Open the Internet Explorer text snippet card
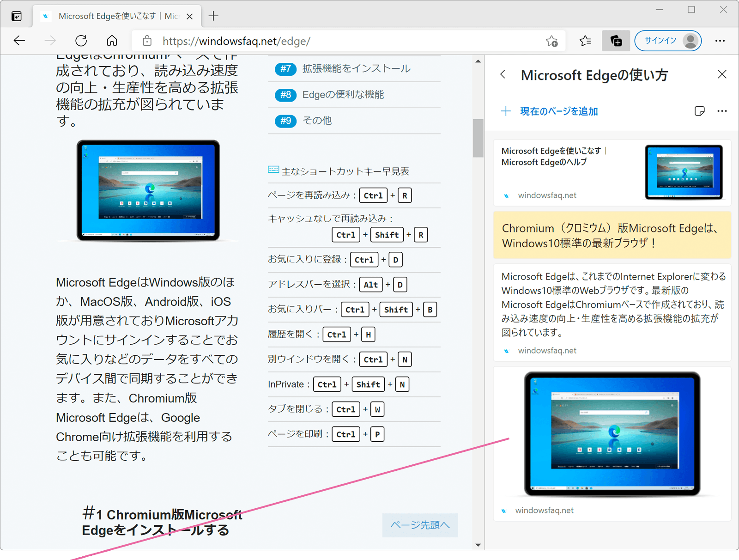Screen dimensions: 739x560 click(x=612, y=312)
